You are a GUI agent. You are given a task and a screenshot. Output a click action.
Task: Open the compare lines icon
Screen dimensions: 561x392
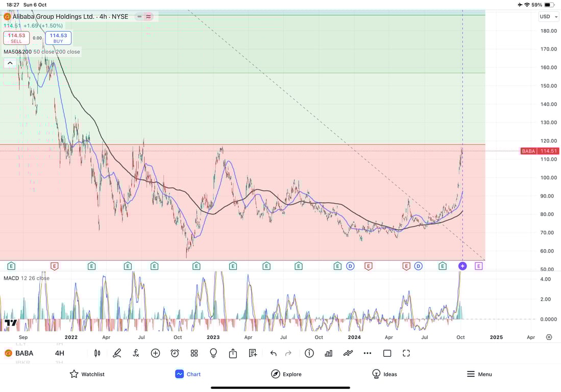pyautogui.click(x=348, y=353)
